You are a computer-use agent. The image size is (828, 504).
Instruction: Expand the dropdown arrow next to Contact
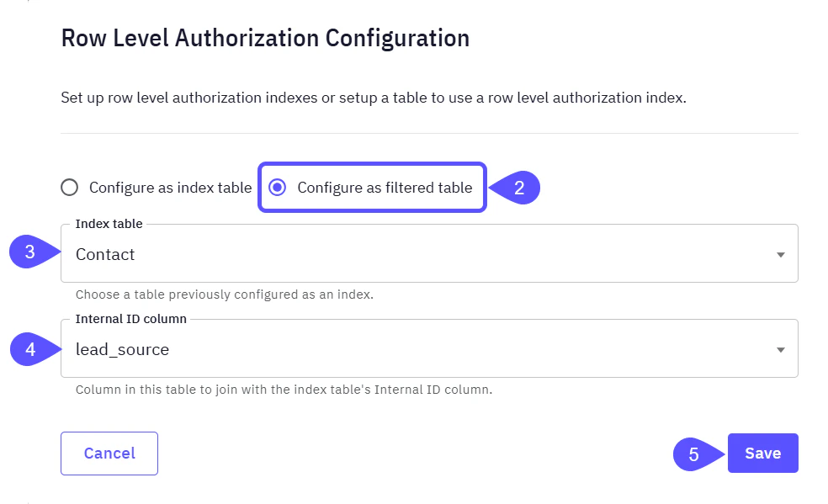[779, 253]
